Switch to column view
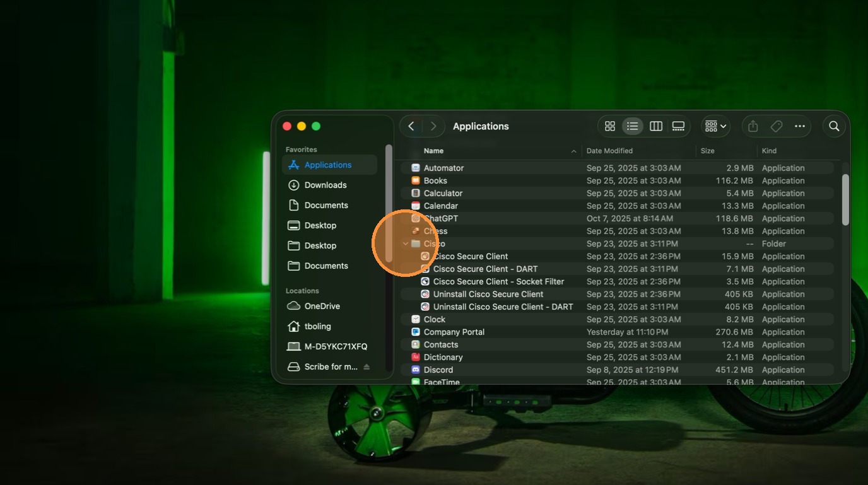This screenshot has width=868, height=485. click(x=656, y=126)
